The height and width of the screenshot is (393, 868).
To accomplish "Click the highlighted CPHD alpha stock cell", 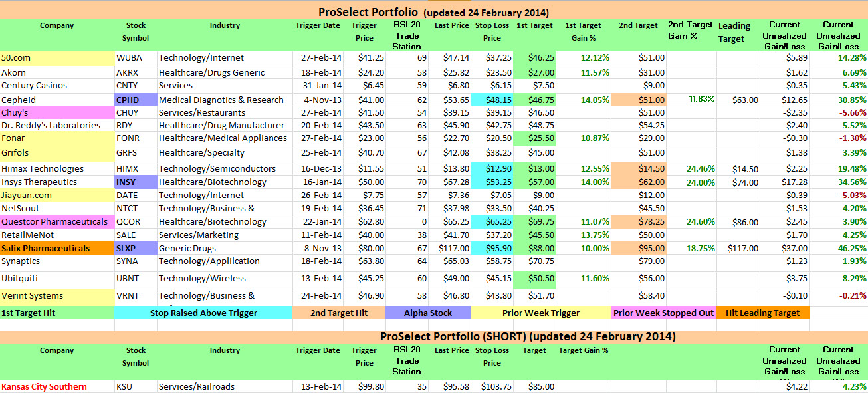I will tap(136, 100).
